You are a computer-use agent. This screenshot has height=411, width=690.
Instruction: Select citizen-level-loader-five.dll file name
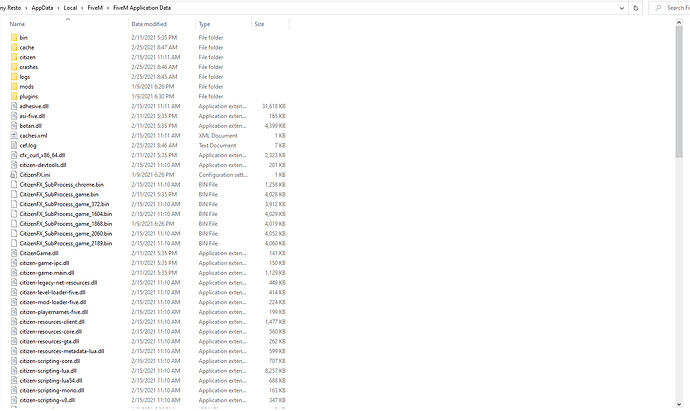[52, 292]
